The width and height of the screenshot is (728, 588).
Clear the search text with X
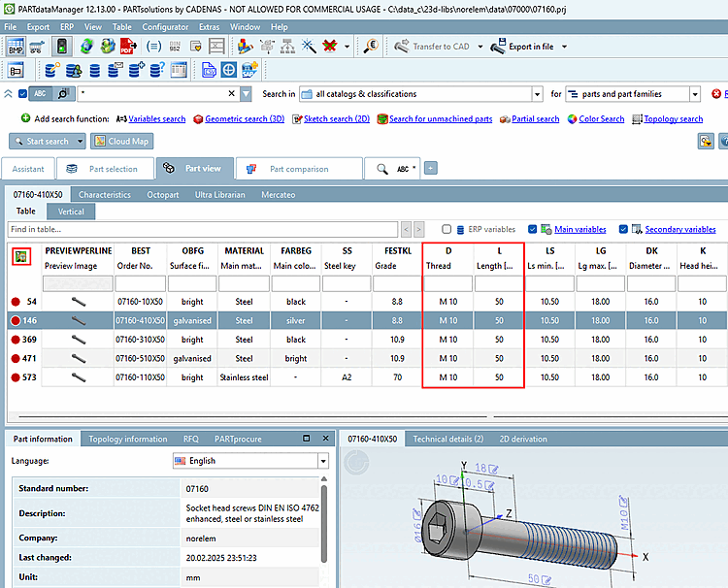[232, 94]
